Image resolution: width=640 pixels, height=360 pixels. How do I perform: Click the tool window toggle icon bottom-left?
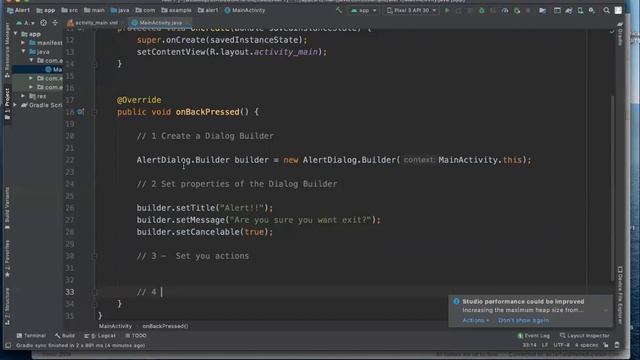pos(8,345)
